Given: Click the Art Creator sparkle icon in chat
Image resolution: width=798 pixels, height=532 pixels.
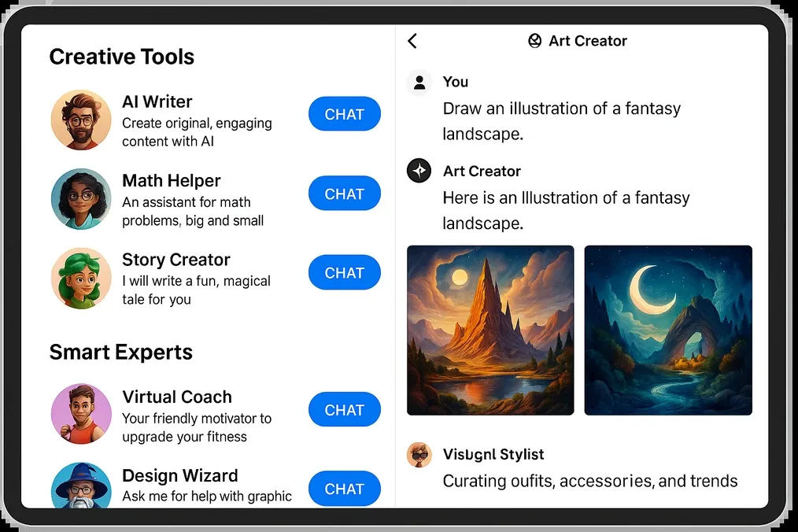Looking at the screenshot, I should click(x=419, y=171).
